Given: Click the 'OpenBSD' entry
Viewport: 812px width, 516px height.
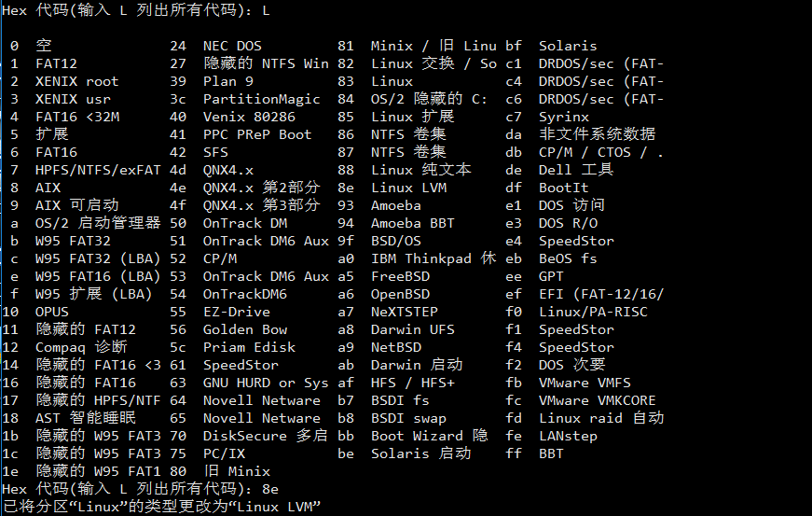Looking at the screenshot, I should coord(400,294).
